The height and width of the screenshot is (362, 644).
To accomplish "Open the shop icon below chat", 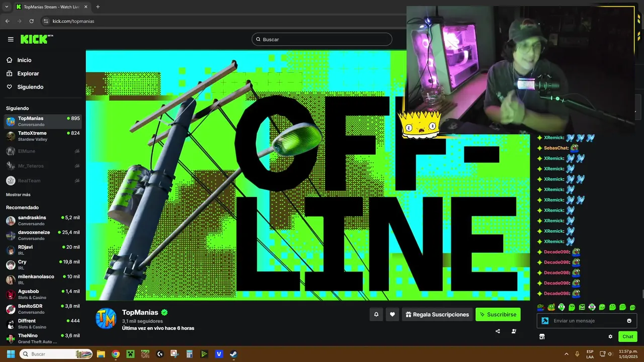I will pos(542,336).
